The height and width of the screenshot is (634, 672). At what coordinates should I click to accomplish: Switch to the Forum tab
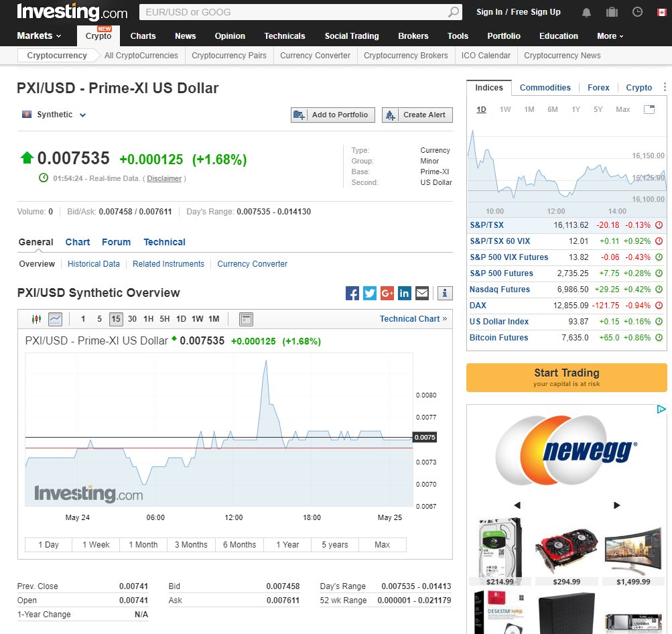click(116, 242)
